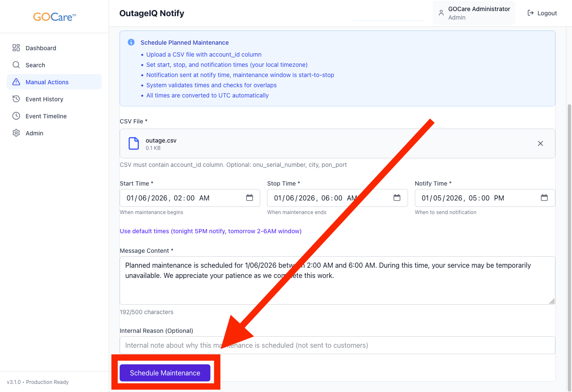
Task: Click the Use default times link
Action: tap(210, 231)
